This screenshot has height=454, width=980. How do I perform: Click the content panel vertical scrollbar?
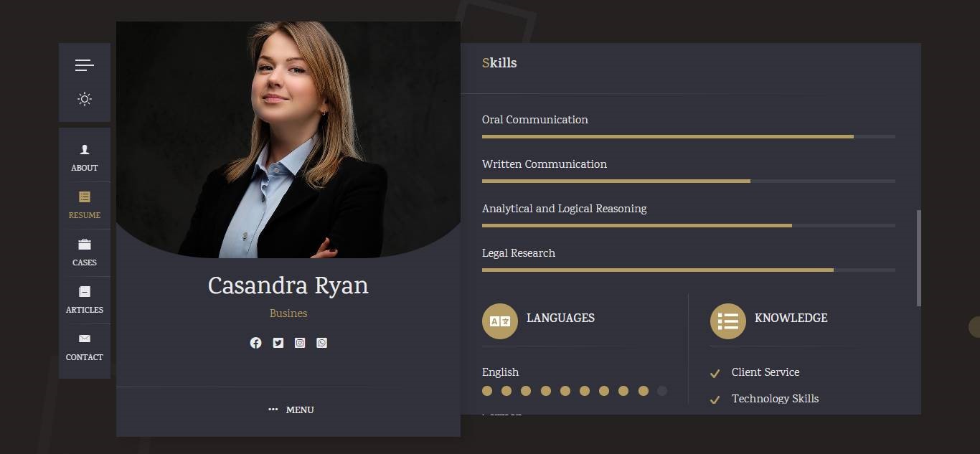pyautogui.click(x=919, y=258)
